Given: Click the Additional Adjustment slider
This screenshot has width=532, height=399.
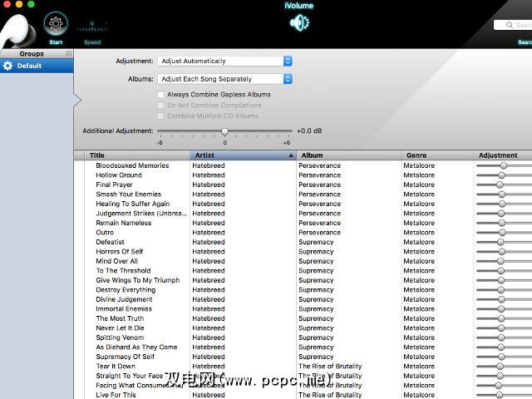Looking at the screenshot, I should [224, 131].
